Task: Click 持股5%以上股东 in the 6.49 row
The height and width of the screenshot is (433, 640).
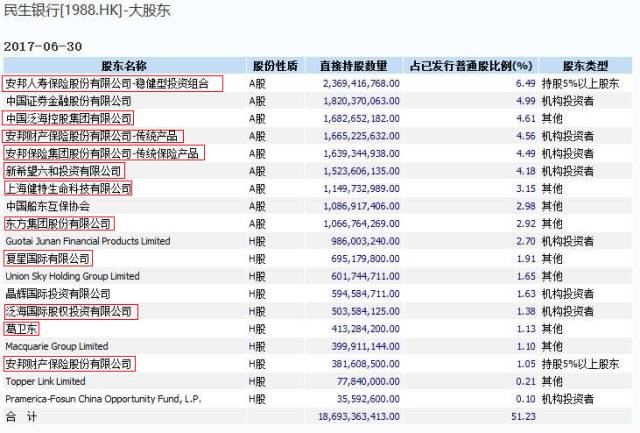Action: point(580,84)
